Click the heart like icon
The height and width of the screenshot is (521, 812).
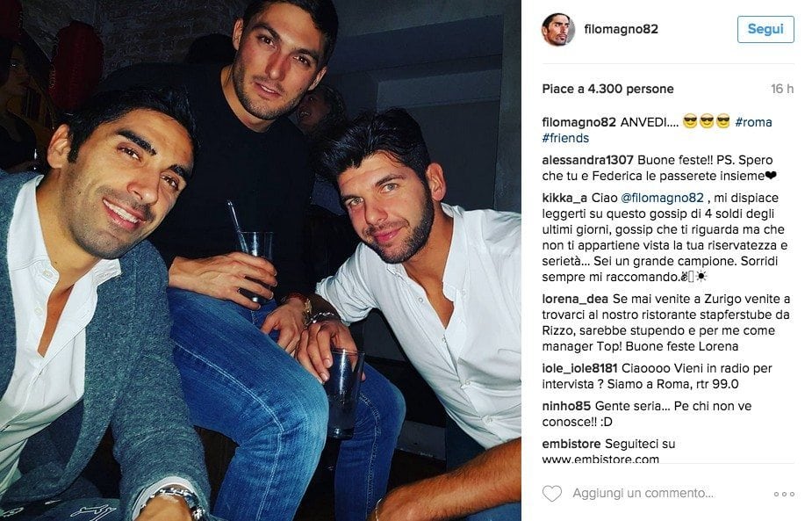[x=551, y=493]
